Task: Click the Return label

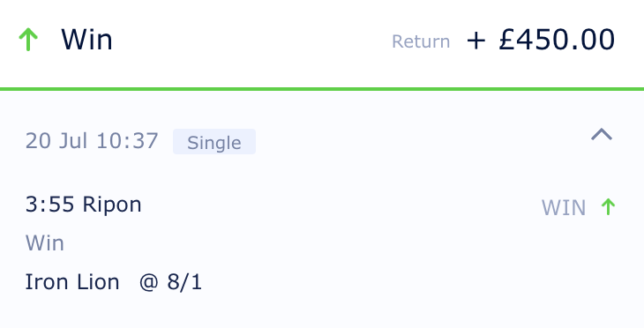Action: click(x=421, y=41)
